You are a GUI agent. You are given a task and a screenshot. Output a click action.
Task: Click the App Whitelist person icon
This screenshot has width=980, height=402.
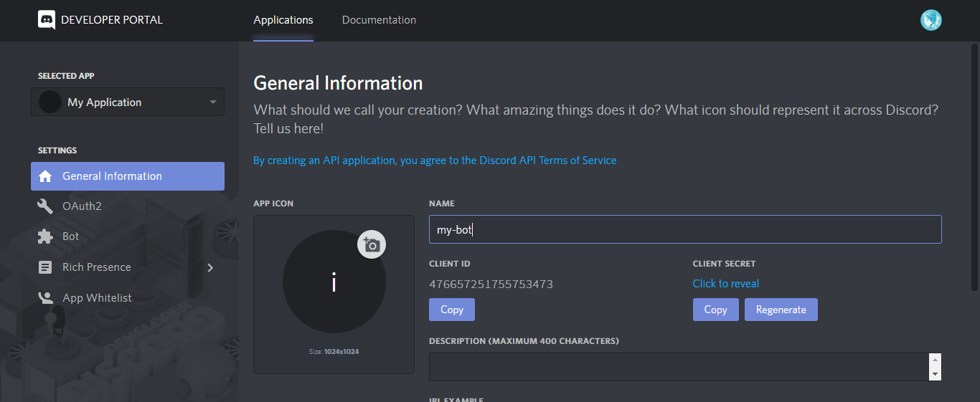(45, 298)
